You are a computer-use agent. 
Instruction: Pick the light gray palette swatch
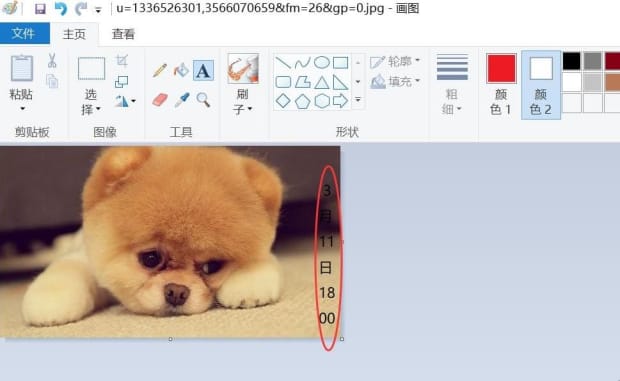pyautogui.click(x=592, y=82)
